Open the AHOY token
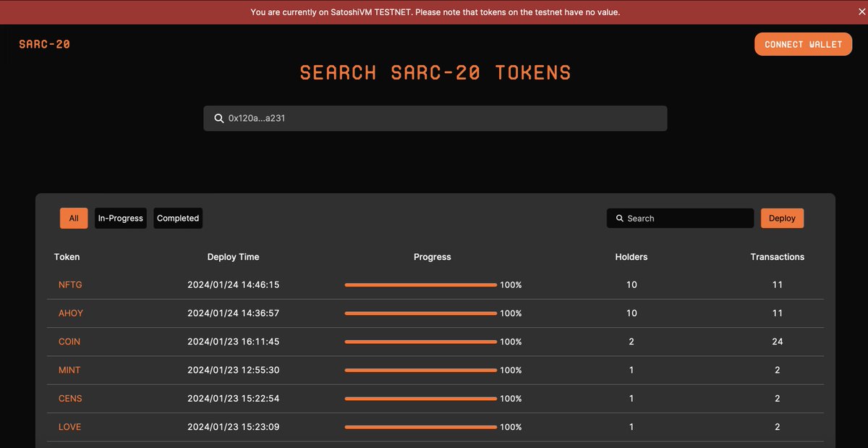 click(71, 313)
